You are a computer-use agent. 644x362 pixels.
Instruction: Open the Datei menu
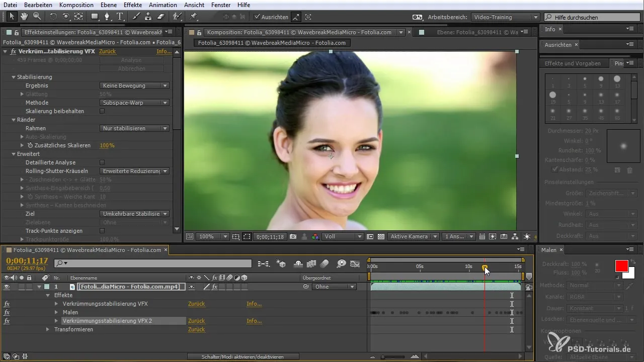coord(10,5)
